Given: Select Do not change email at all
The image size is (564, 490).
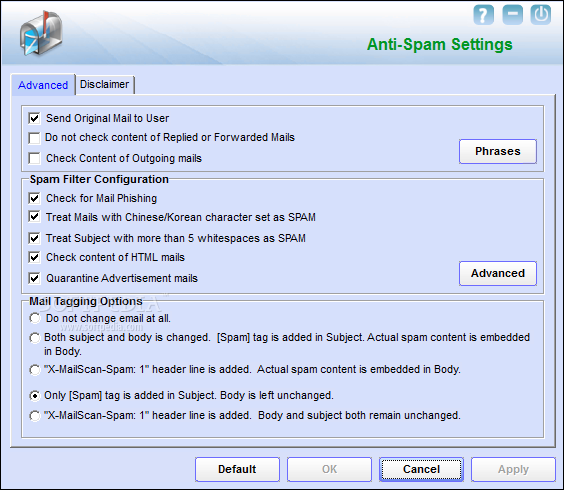Looking at the screenshot, I should pyautogui.click(x=35, y=318).
